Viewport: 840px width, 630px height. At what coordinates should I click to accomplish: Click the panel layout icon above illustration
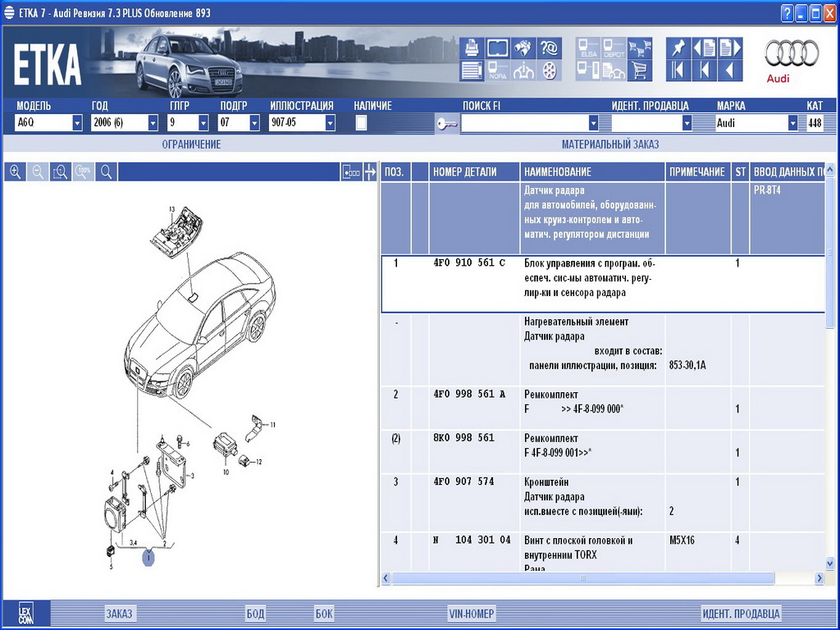point(351,172)
